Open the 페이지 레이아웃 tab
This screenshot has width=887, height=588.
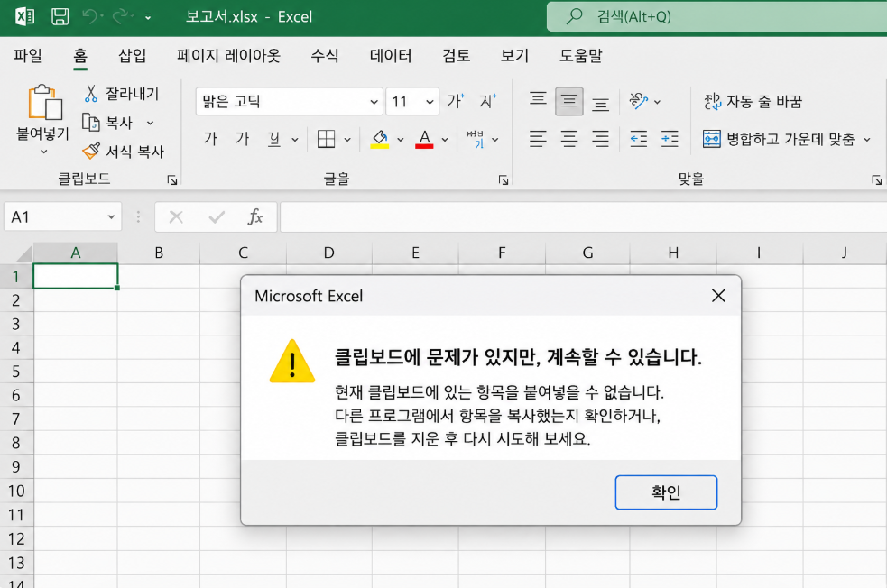(x=228, y=55)
